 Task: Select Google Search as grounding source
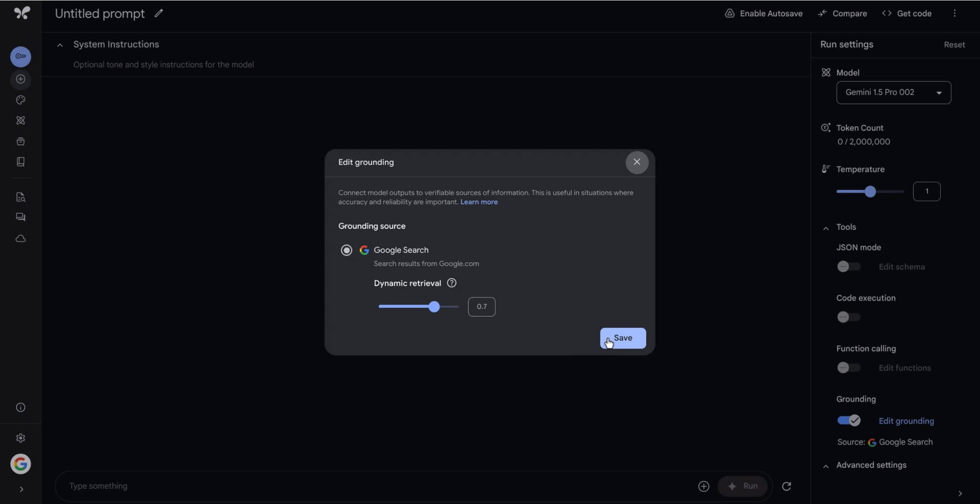click(346, 250)
